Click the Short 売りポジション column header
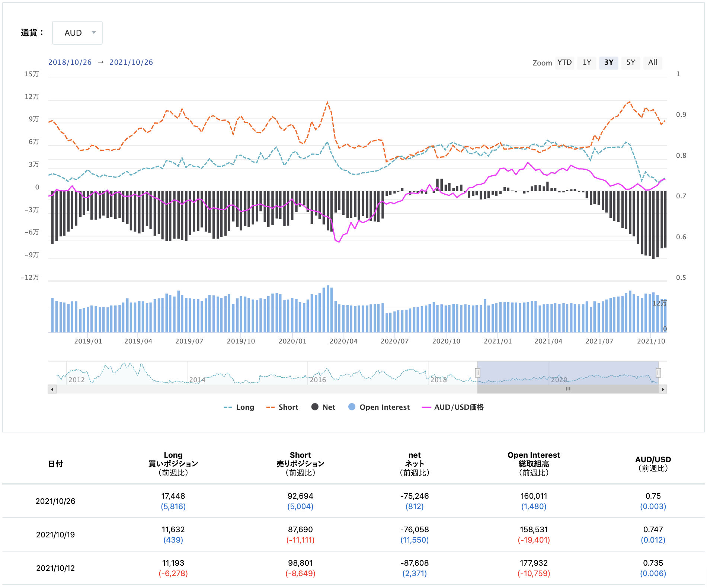 click(300, 464)
